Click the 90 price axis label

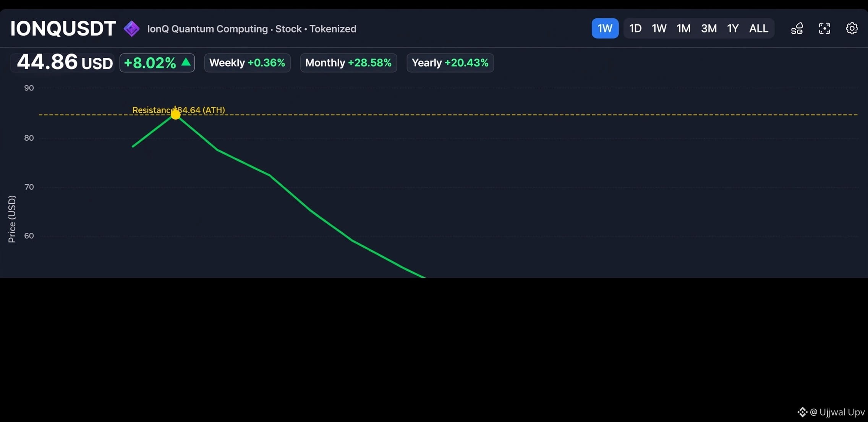coord(29,88)
